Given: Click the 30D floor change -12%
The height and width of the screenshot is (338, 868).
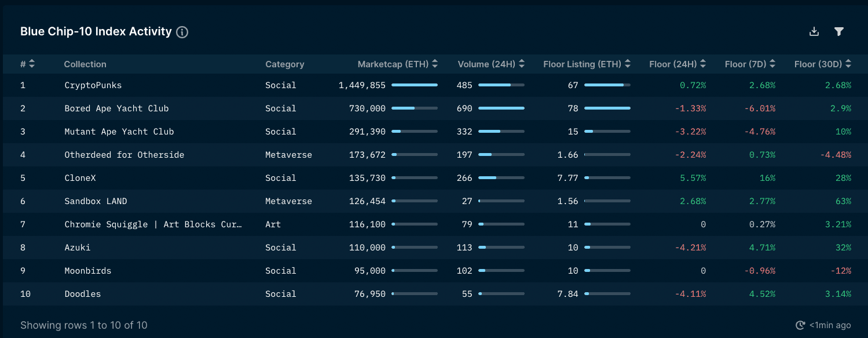Looking at the screenshot, I should click(x=841, y=271).
